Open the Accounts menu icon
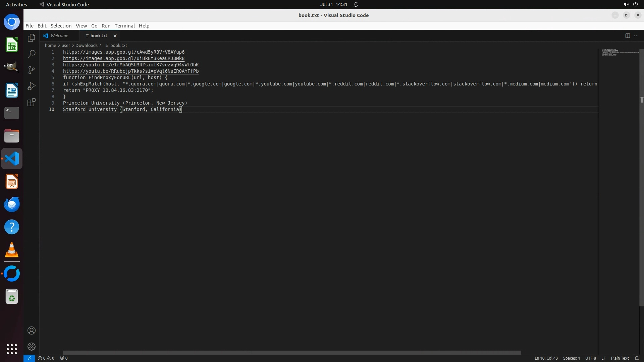The image size is (644, 362). click(32, 330)
